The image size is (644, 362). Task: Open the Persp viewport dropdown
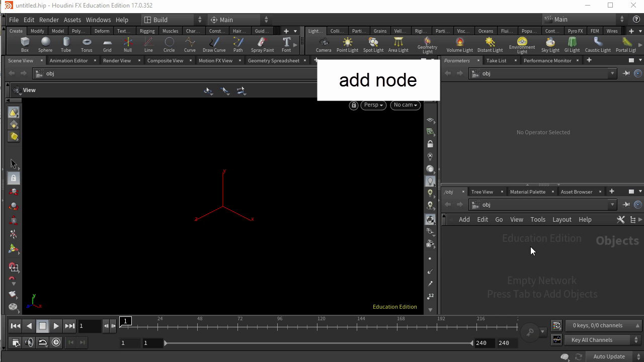(373, 105)
